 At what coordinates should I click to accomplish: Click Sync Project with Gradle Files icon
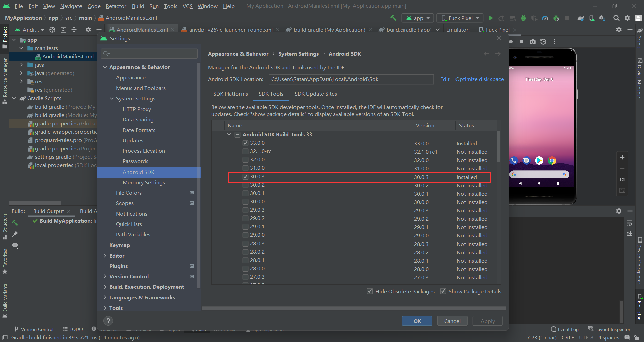581,18
